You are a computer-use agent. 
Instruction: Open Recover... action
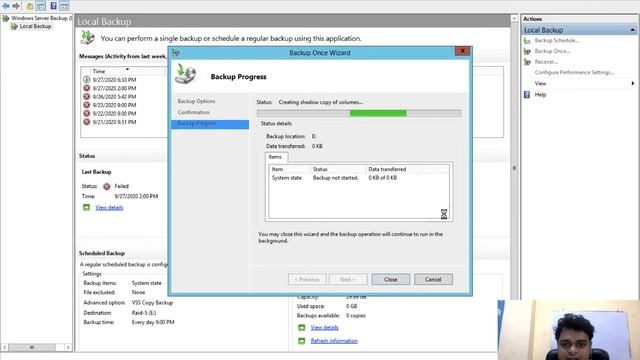click(546, 62)
